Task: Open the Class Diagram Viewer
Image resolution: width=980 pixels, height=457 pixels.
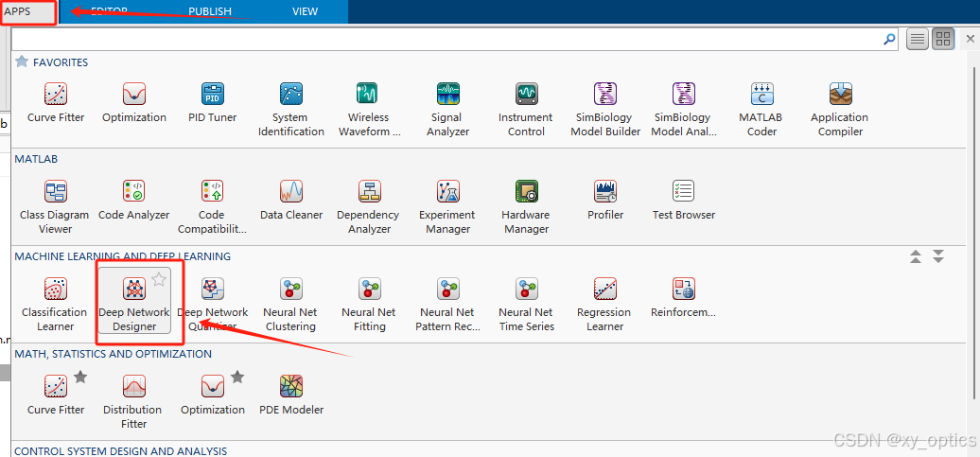Action: pos(55,207)
